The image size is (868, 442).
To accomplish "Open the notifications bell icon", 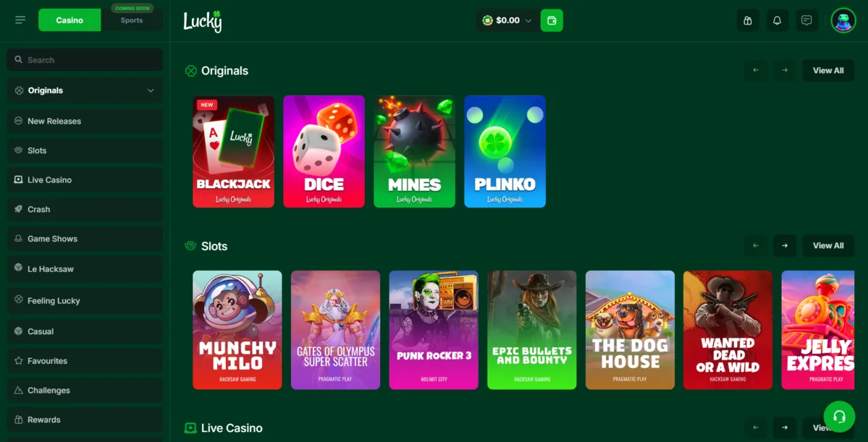I will [x=778, y=20].
